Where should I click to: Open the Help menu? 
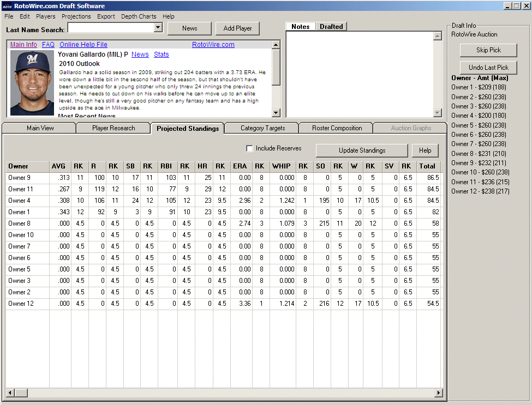[x=168, y=16]
